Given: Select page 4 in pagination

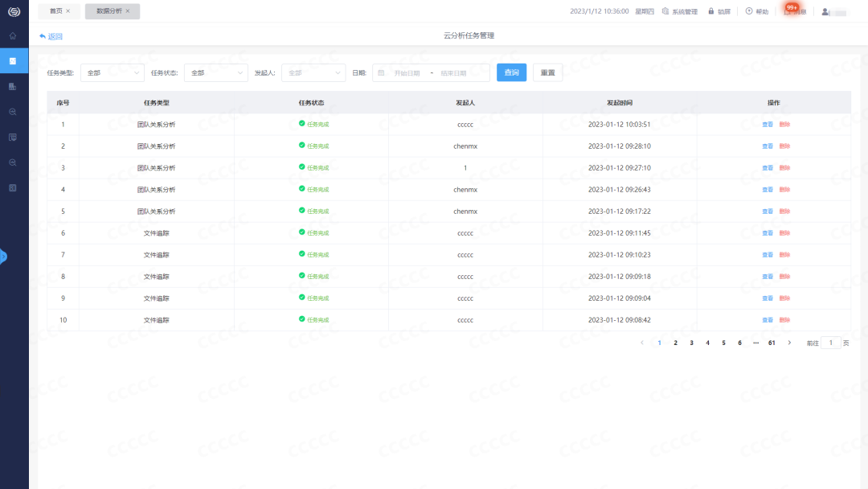Looking at the screenshot, I should pos(707,343).
